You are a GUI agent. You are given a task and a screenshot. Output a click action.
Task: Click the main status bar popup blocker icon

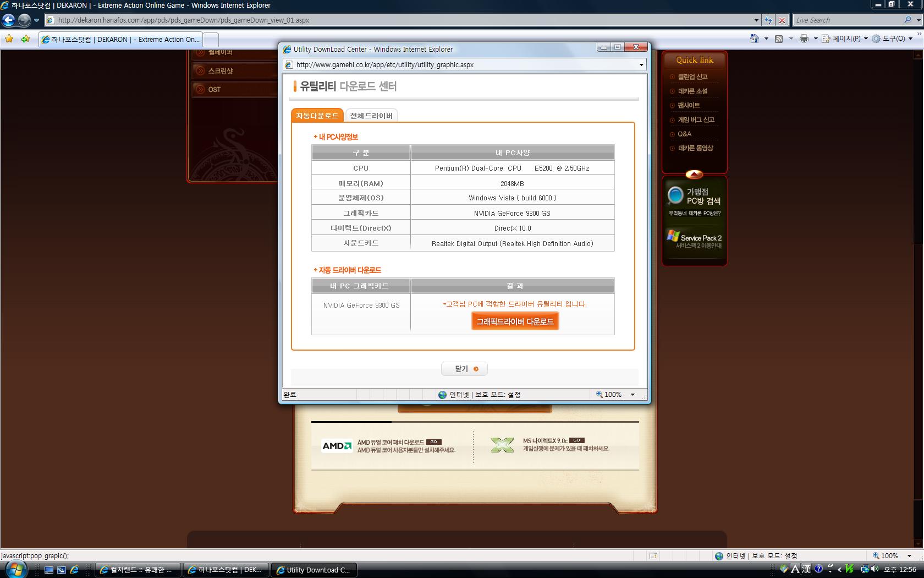pyautogui.click(x=653, y=556)
